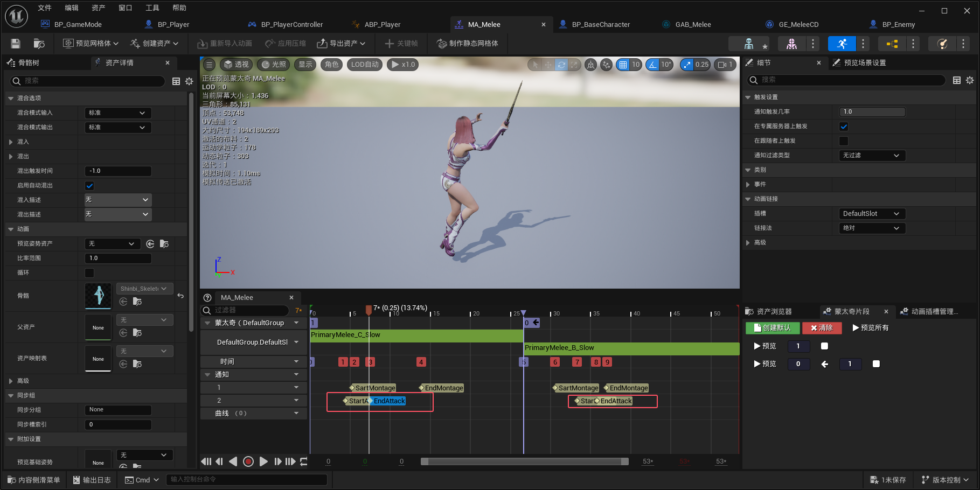Viewport: 980px width, 490px height.
Task: Collapse trigger settings section
Action: pos(748,97)
